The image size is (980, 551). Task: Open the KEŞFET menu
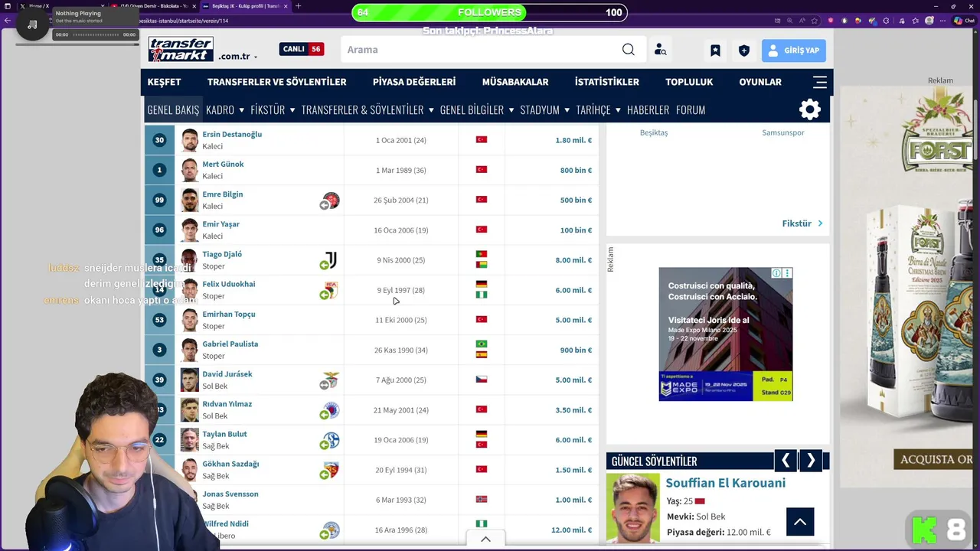point(164,82)
